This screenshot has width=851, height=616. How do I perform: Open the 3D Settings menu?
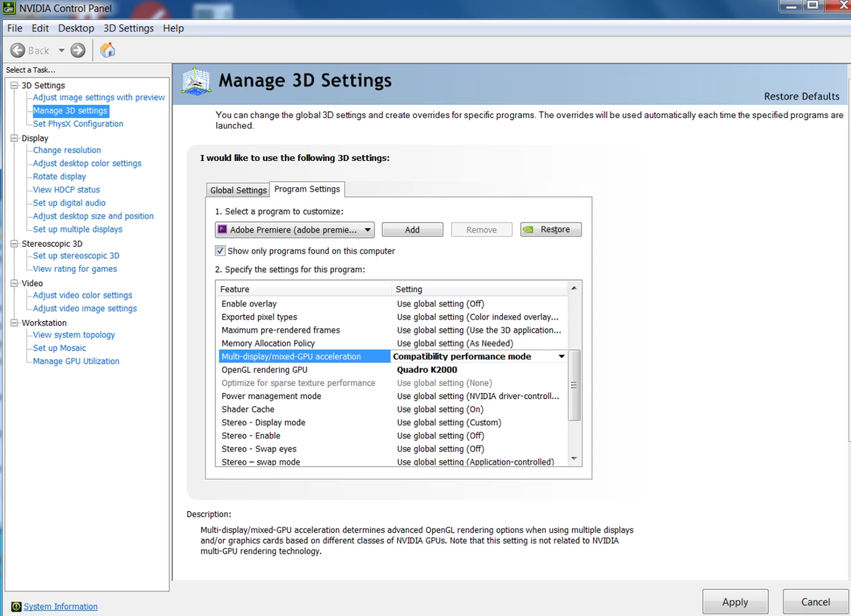128,28
